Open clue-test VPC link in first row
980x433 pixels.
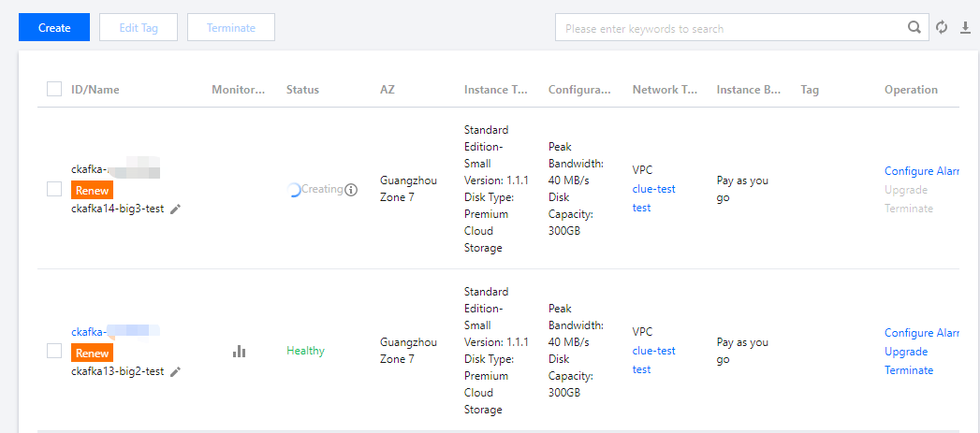pyautogui.click(x=653, y=189)
